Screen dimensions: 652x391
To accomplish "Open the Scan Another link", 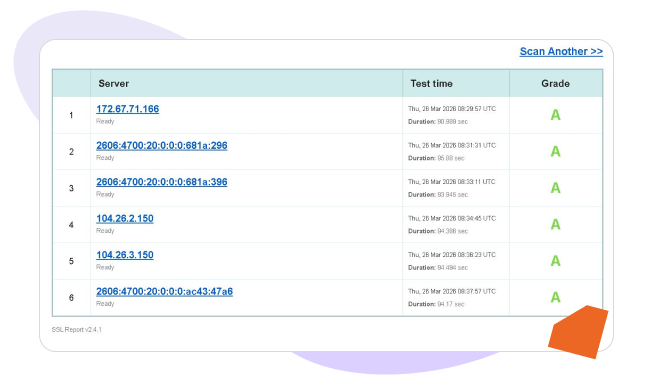I will coord(561,52).
